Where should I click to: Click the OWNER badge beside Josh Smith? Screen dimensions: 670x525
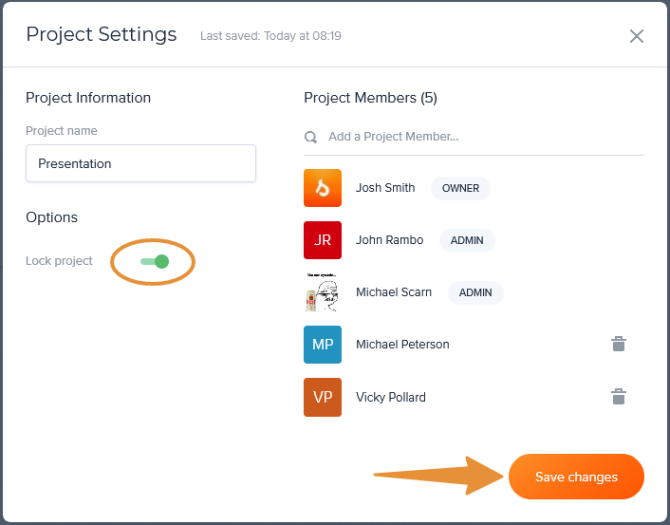coord(460,188)
